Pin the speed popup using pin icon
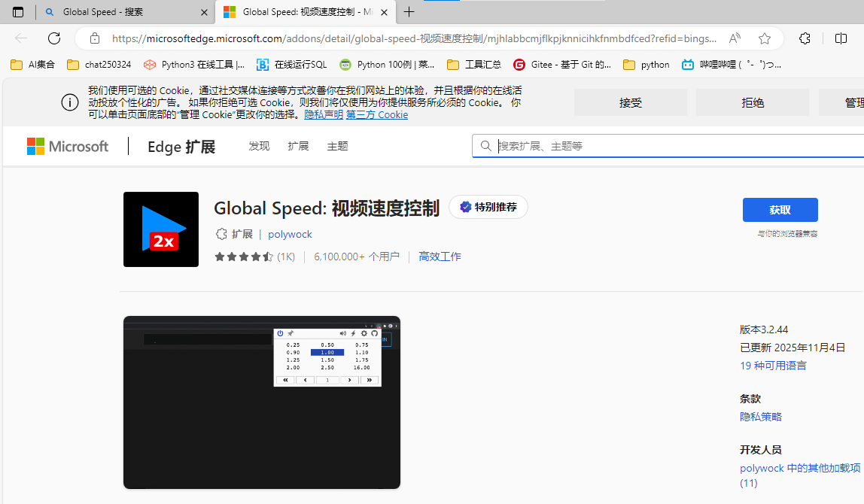Image resolution: width=864 pixels, height=504 pixels. click(x=291, y=333)
